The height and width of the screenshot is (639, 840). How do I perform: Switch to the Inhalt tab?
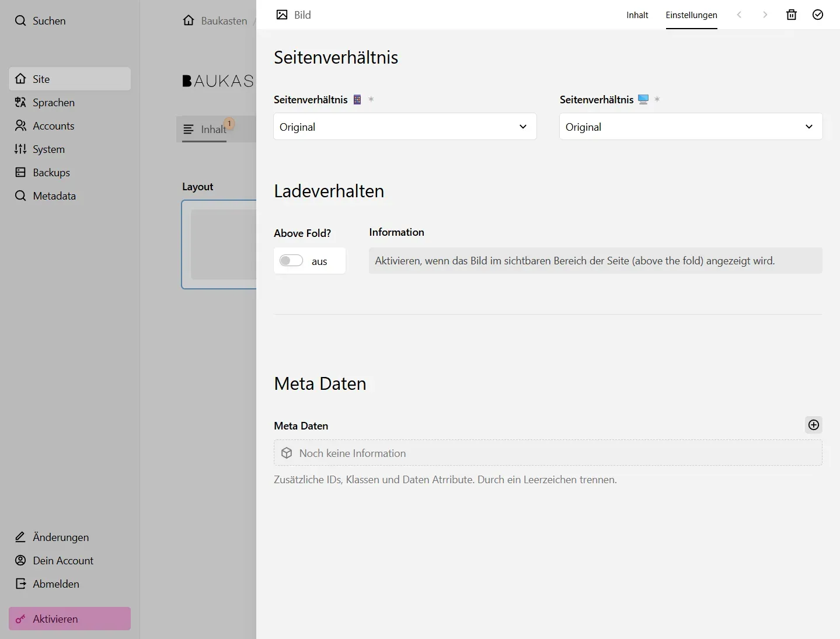(x=637, y=15)
